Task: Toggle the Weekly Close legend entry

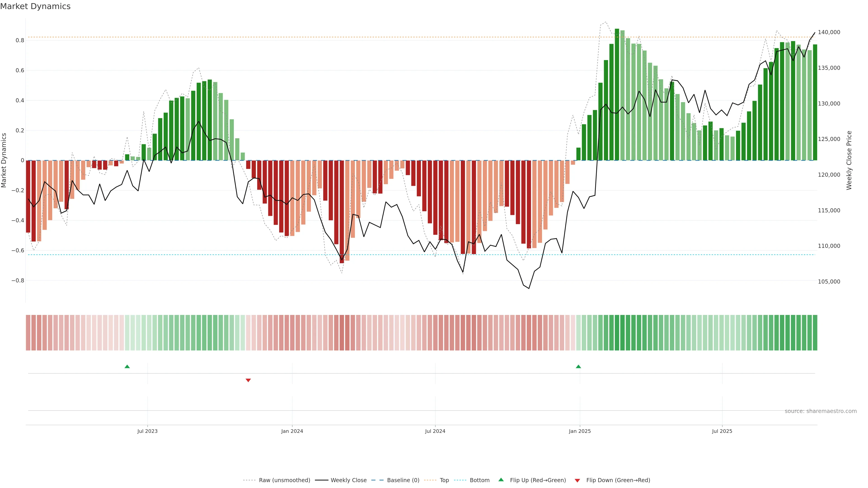Action: pyautogui.click(x=348, y=480)
